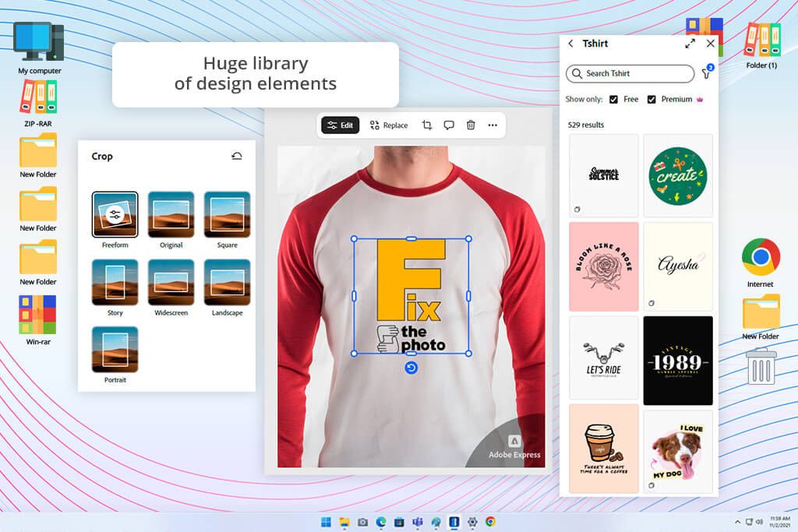
Task: Click the 'Show only:' label
Action: pyautogui.click(x=584, y=99)
